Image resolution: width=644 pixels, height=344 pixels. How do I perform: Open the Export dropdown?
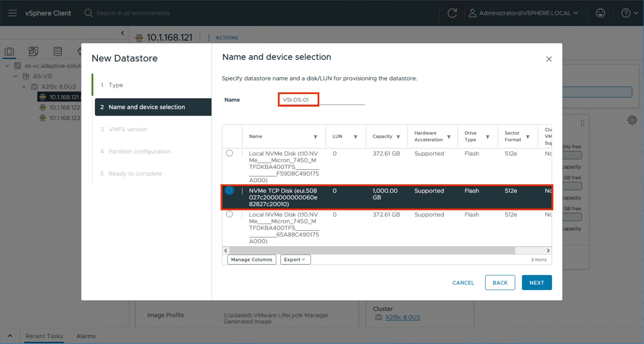tap(295, 259)
